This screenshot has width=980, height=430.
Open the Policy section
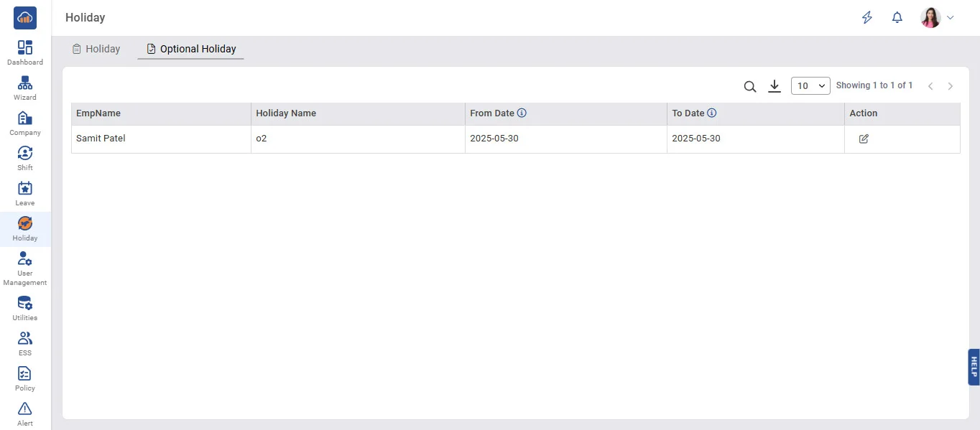point(25,378)
